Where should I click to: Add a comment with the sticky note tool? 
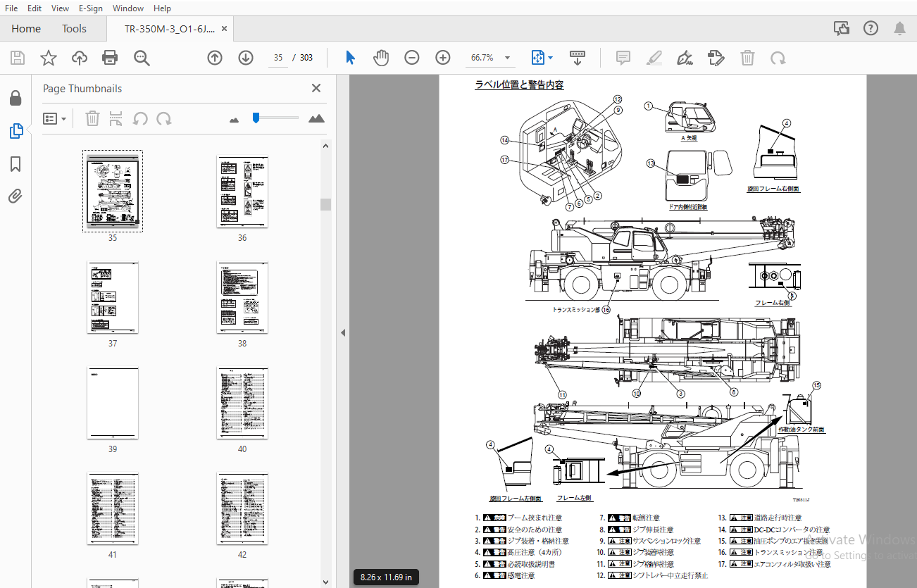pos(623,58)
